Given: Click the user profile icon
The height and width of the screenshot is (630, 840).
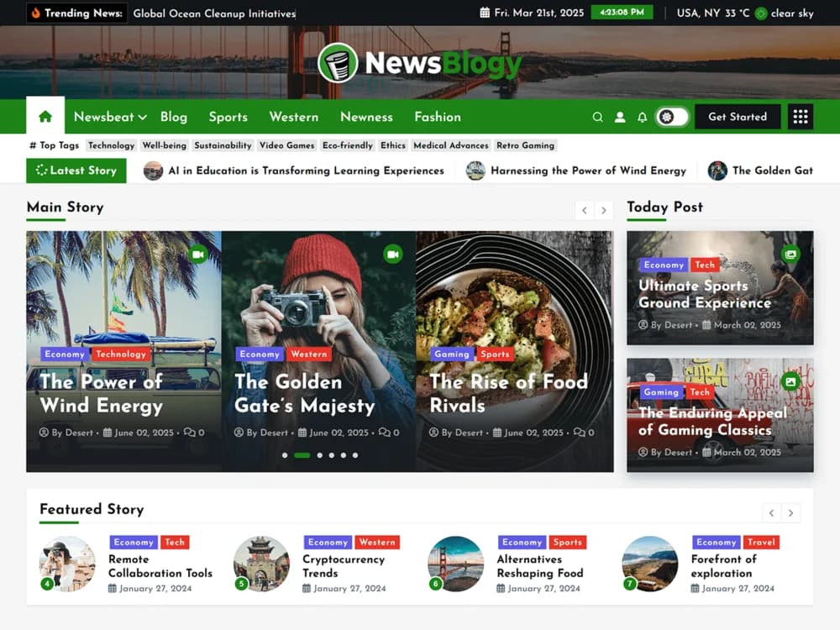Looking at the screenshot, I should [620, 117].
